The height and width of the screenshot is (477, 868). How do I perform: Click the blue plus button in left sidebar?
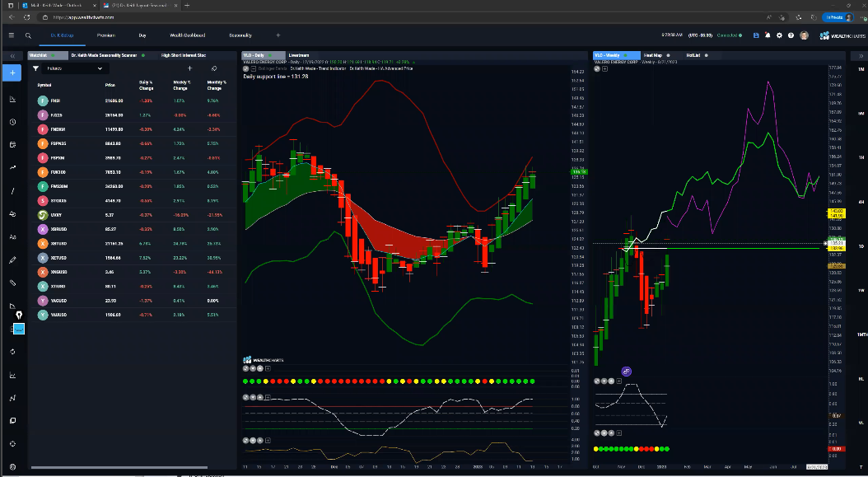12,73
